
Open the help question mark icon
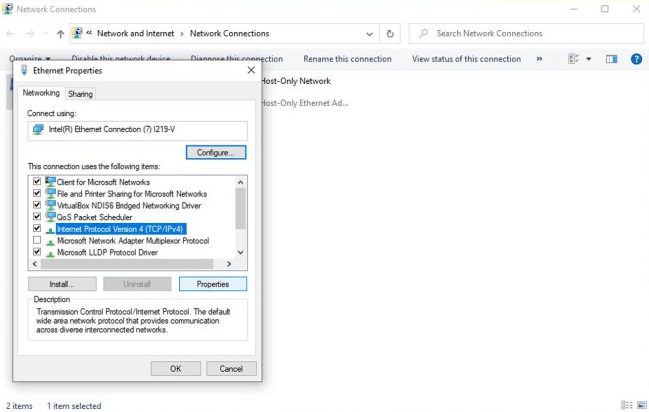(x=636, y=59)
